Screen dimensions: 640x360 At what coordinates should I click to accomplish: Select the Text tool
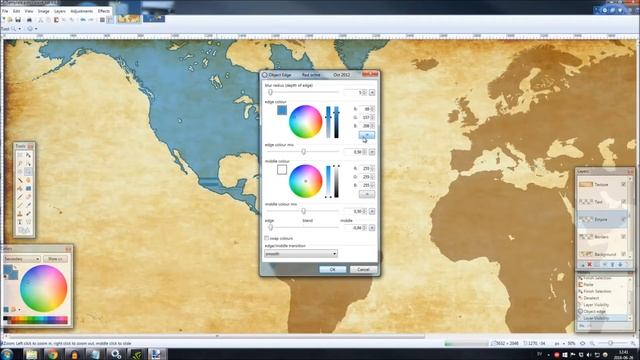20,222
